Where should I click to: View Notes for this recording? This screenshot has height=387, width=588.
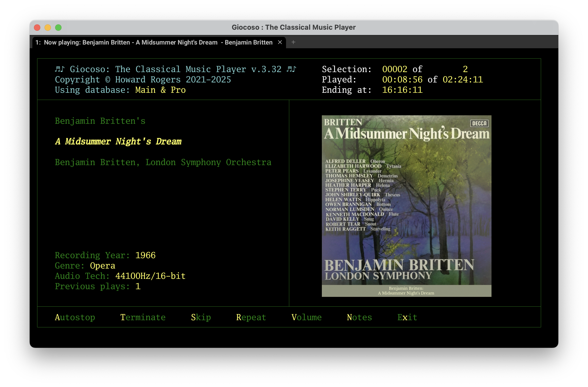point(359,317)
